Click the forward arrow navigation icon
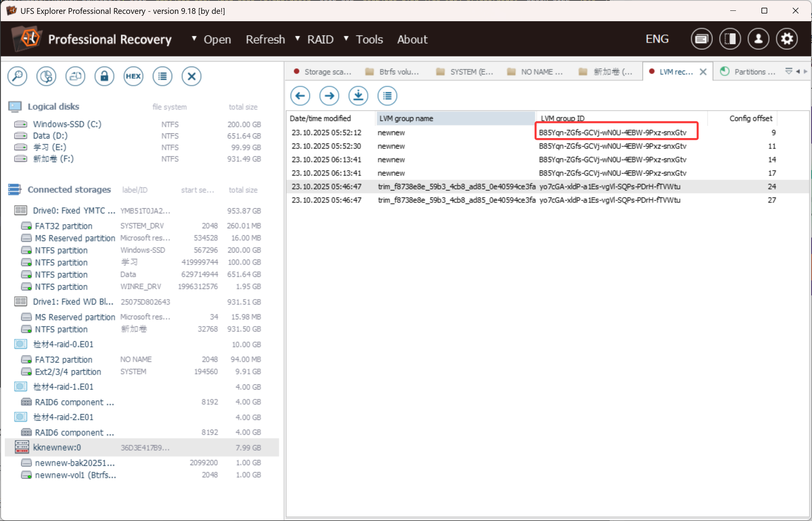The height and width of the screenshot is (521, 812). point(329,96)
